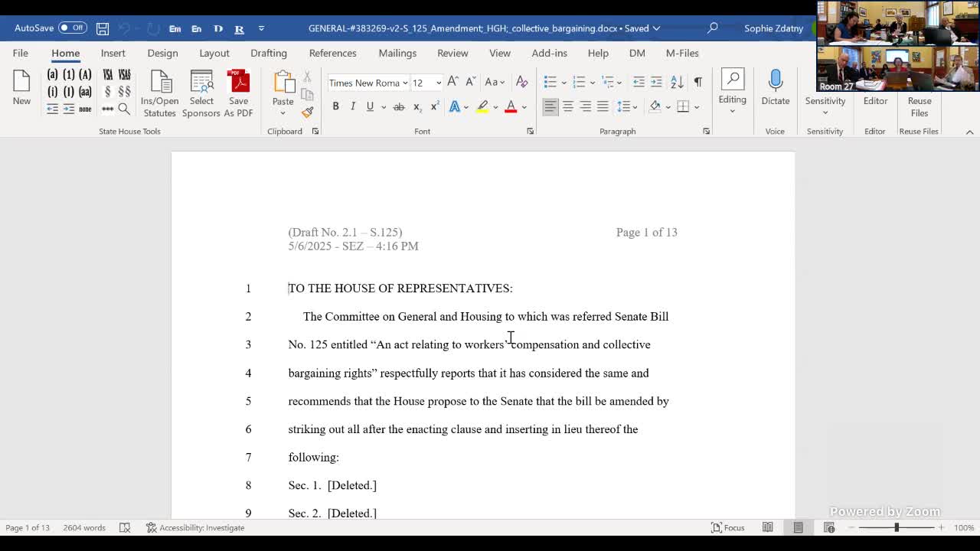Click the search box in the title bar
980x551 pixels.
click(711, 27)
